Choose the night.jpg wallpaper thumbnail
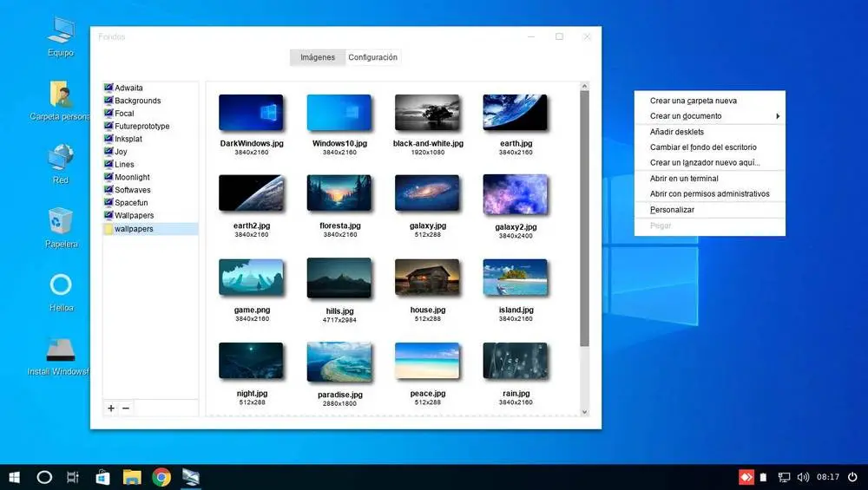Screen dimensions: 868x490 point(251,361)
